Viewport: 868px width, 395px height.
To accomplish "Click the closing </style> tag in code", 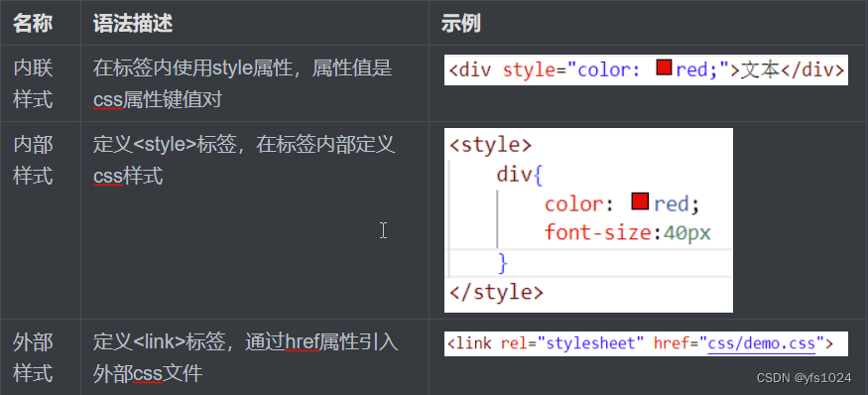I will [496, 292].
